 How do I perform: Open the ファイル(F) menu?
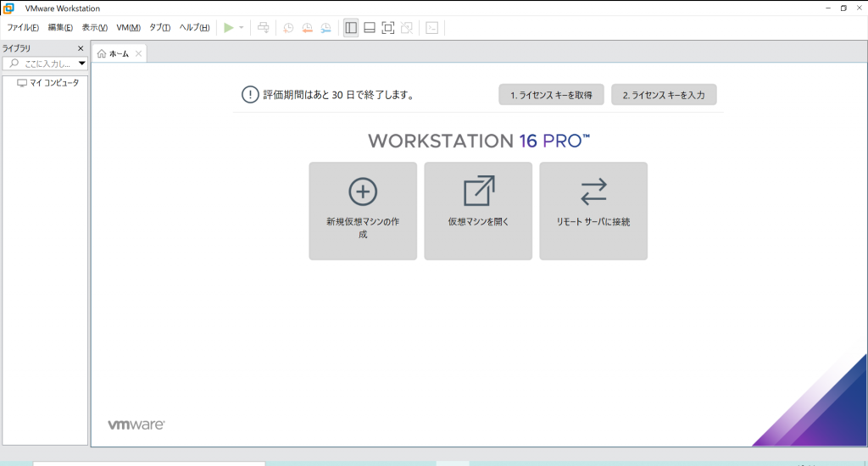[x=23, y=28]
